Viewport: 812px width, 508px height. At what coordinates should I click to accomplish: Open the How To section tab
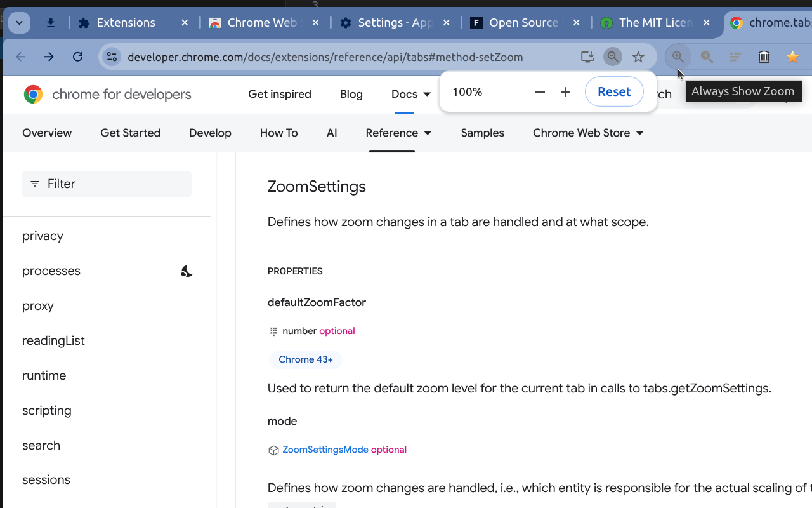coord(279,133)
